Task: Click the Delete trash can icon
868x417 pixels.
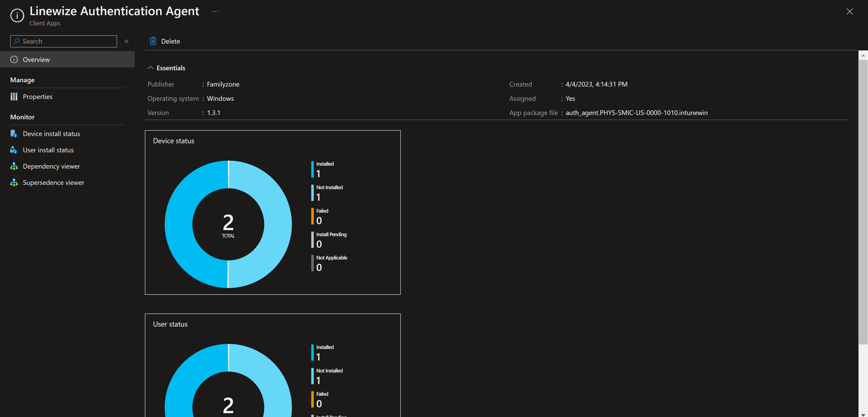Action: click(153, 41)
